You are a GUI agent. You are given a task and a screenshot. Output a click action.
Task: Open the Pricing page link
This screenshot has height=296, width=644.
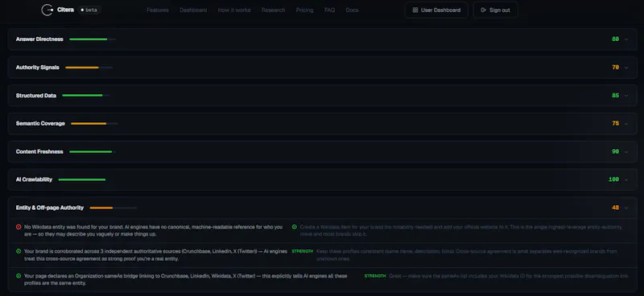pyautogui.click(x=304, y=10)
